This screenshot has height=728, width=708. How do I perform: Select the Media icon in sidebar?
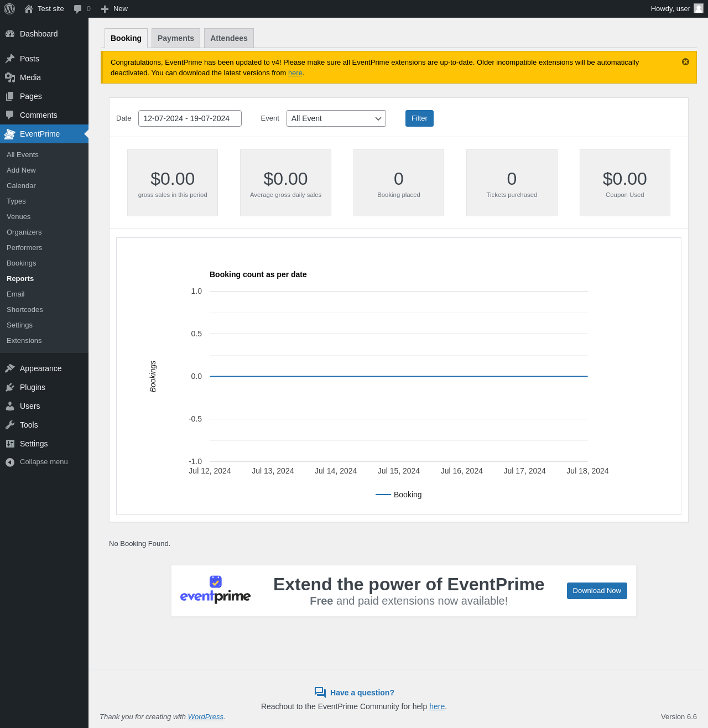click(x=10, y=77)
